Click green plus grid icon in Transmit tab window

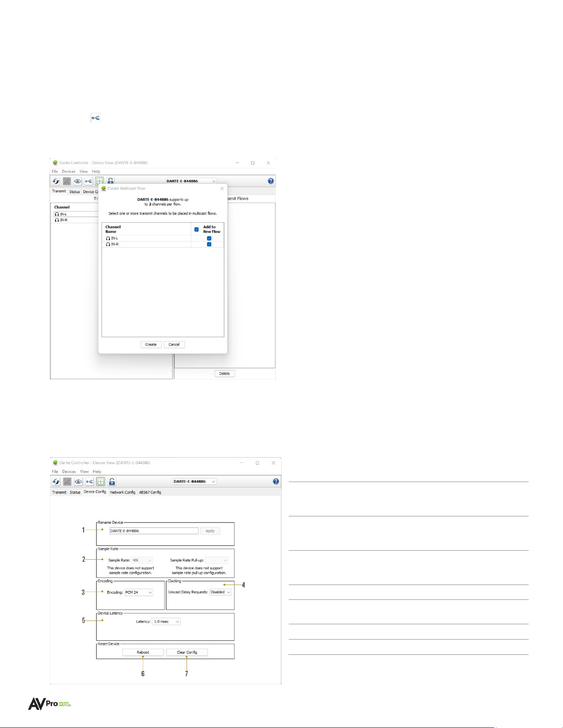click(x=99, y=181)
